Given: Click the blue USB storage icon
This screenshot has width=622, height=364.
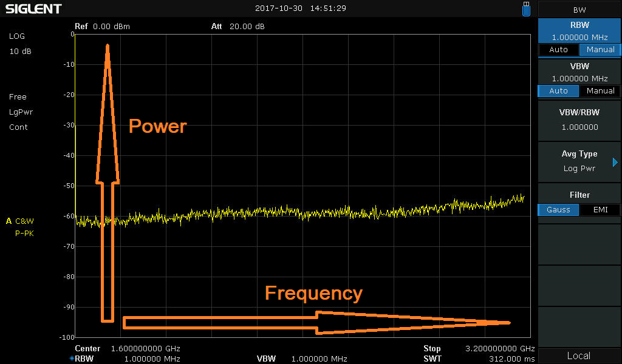Looking at the screenshot, I should [x=526, y=8].
